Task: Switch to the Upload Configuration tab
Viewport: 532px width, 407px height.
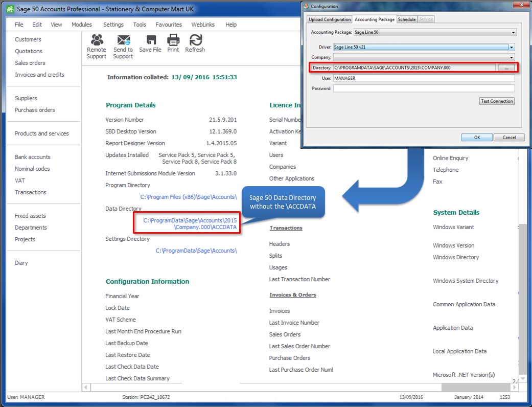Action: [329, 18]
